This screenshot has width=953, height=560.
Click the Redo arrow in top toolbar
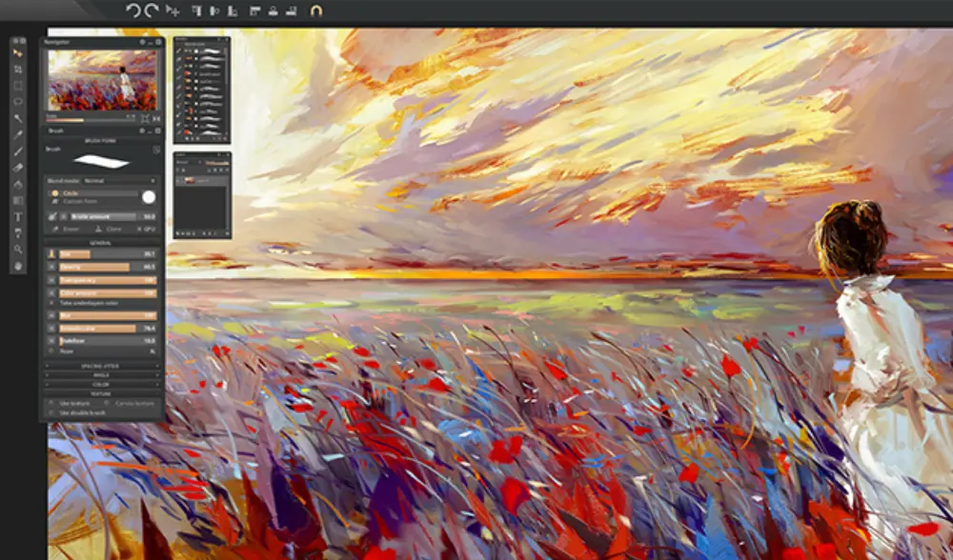(x=151, y=10)
